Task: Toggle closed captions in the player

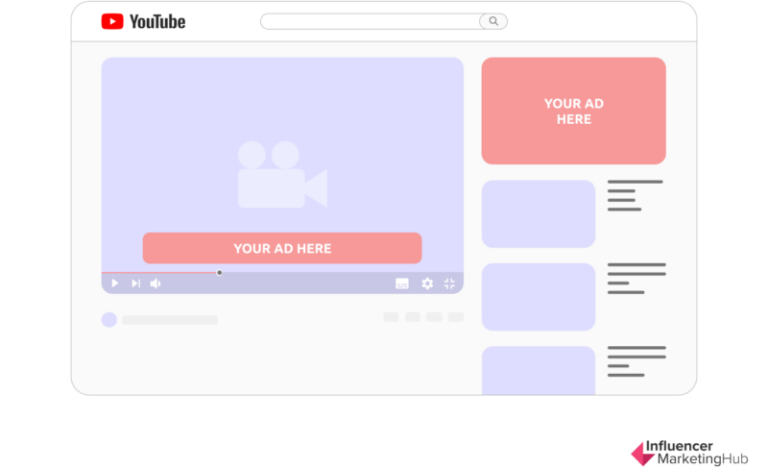Action: pos(402,284)
